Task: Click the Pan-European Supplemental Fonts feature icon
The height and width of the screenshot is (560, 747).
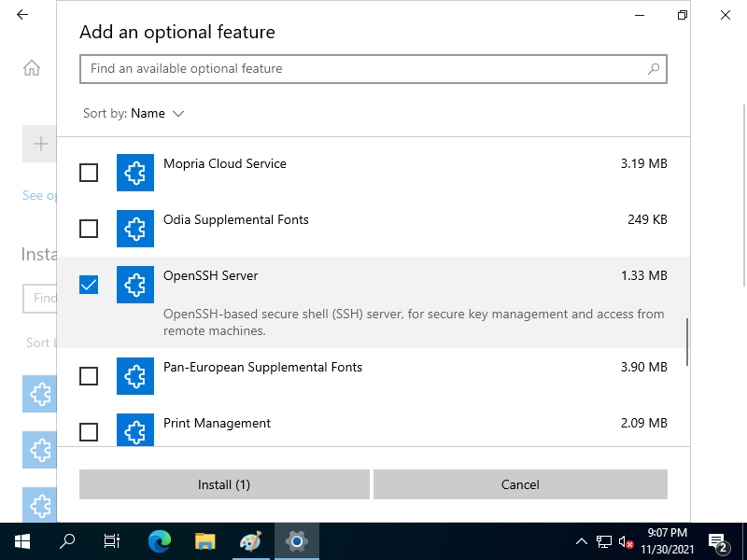Action: point(134,376)
